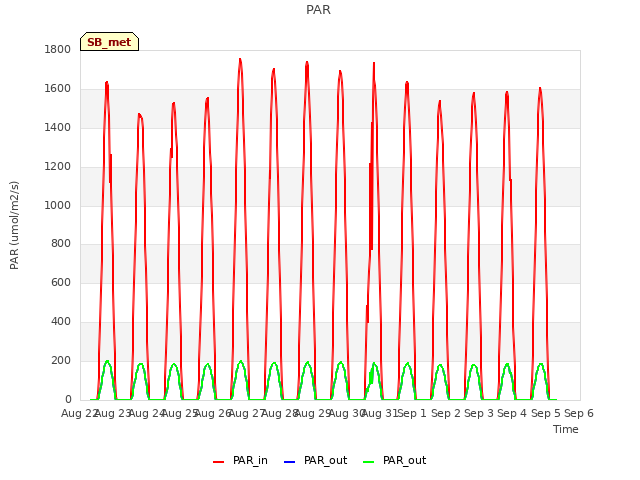Click the 1600 y-axis tick label
Screen dimensions: 640x480
(x=58, y=89)
